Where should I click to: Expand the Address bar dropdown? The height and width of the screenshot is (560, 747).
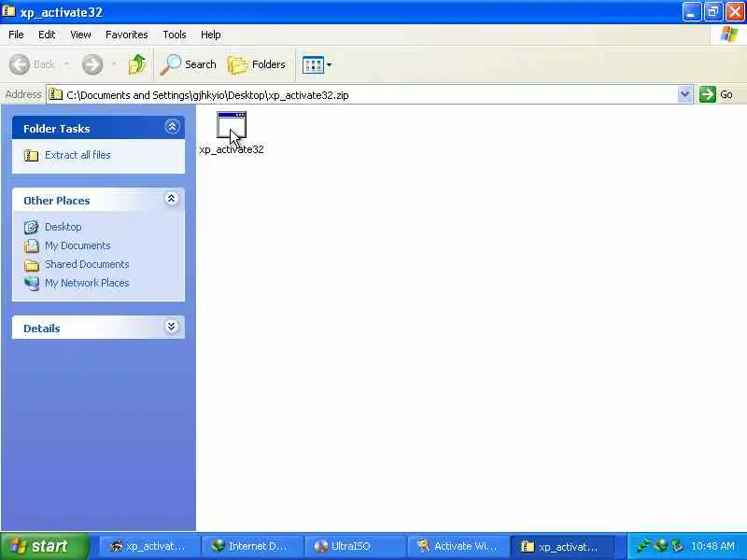[684, 94]
